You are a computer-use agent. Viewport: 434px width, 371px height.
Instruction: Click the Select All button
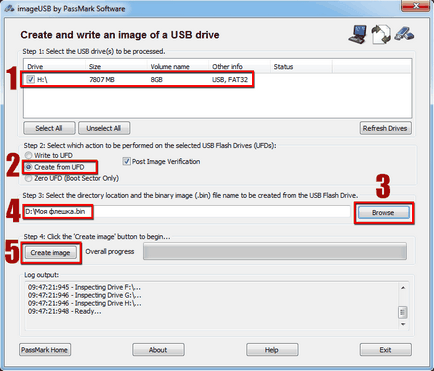(x=49, y=128)
